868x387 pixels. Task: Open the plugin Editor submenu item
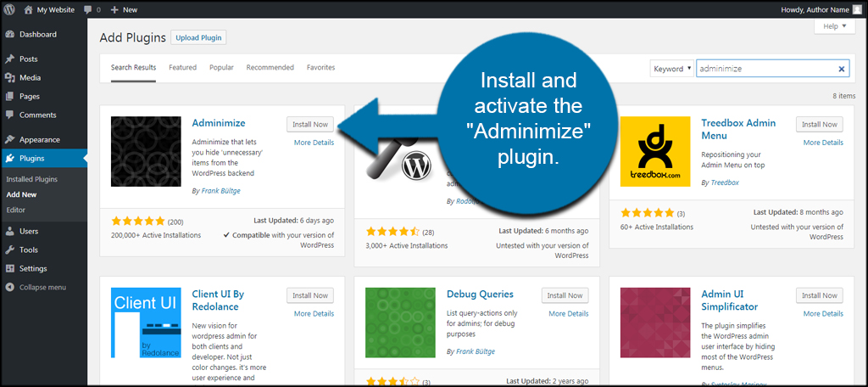pyautogui.click(x=15, y=210)
